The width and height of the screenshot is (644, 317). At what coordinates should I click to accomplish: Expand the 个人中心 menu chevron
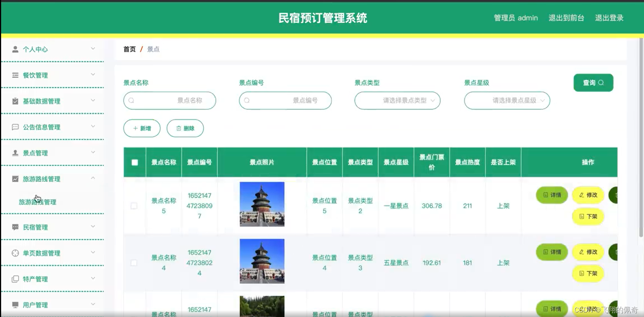(93, 48)
